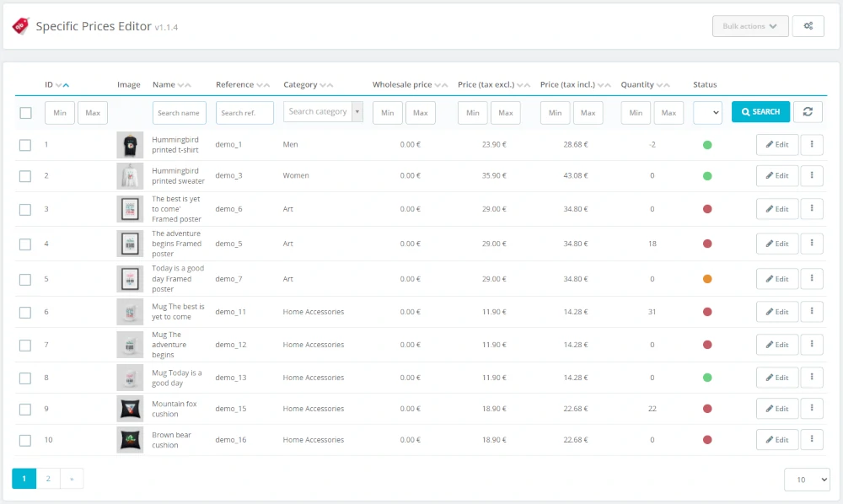Open the three-dot menu for Brown bear cushion
Viewport: 843px width, 504px height.
pos(811,439)
